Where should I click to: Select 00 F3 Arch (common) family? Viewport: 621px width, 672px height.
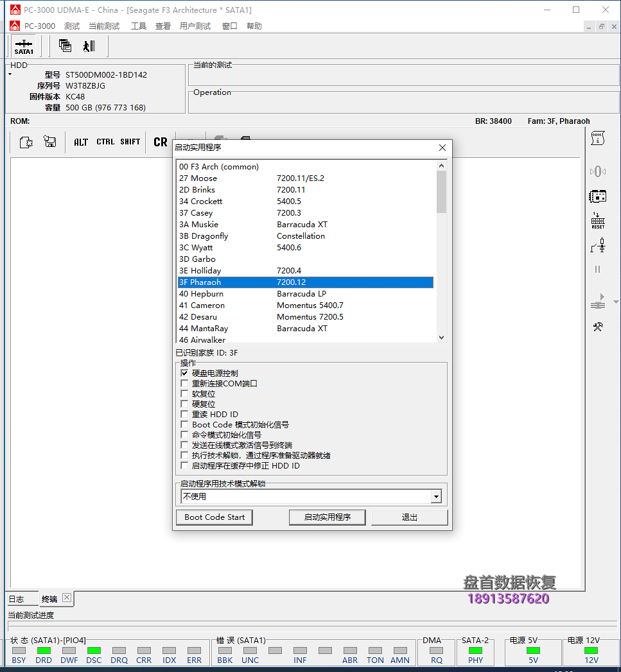point(305,167)
